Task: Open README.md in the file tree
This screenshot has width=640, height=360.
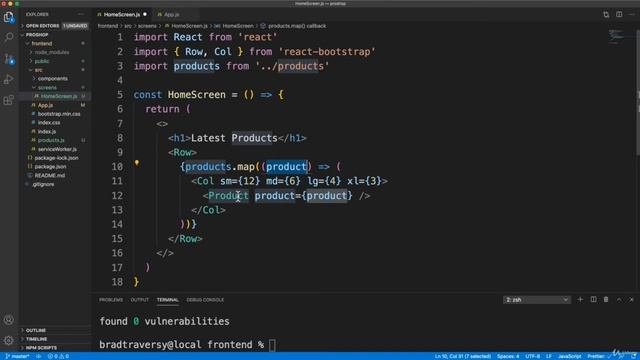Action: (x=55, y=176)
